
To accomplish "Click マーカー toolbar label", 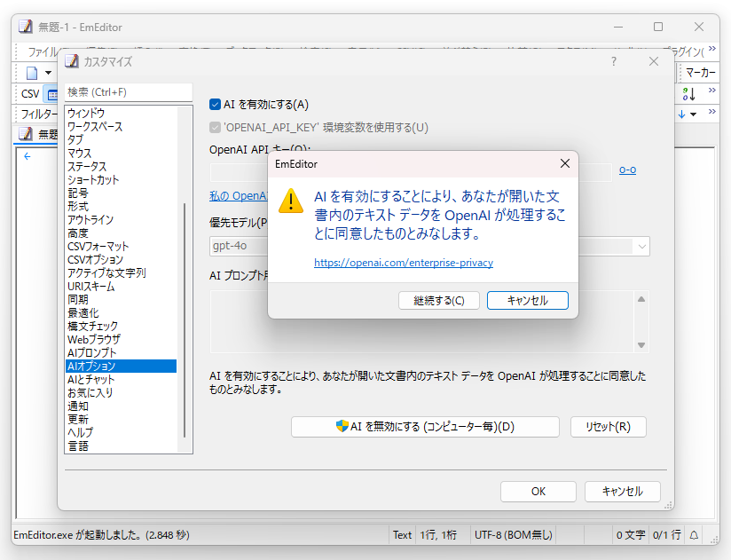I will click(700, 72).
